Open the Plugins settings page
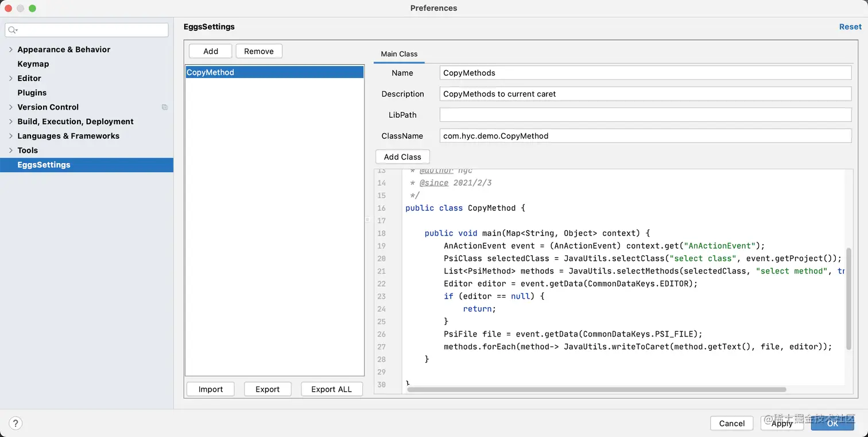868x437 pixels. pos(32,92)
